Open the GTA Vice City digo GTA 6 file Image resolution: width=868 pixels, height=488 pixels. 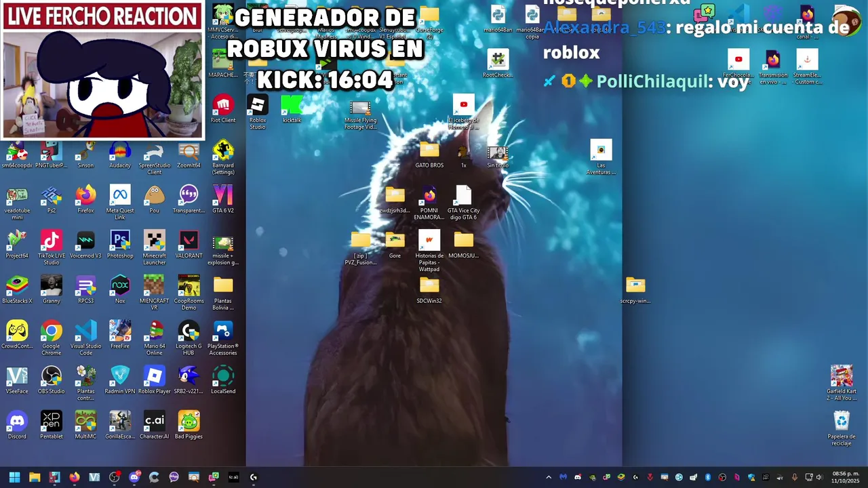(464, 203)
